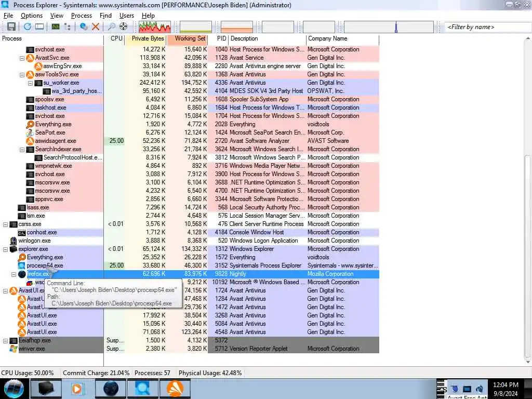
Task: Toggle the lower pane view icon
Action: point(39,26)
